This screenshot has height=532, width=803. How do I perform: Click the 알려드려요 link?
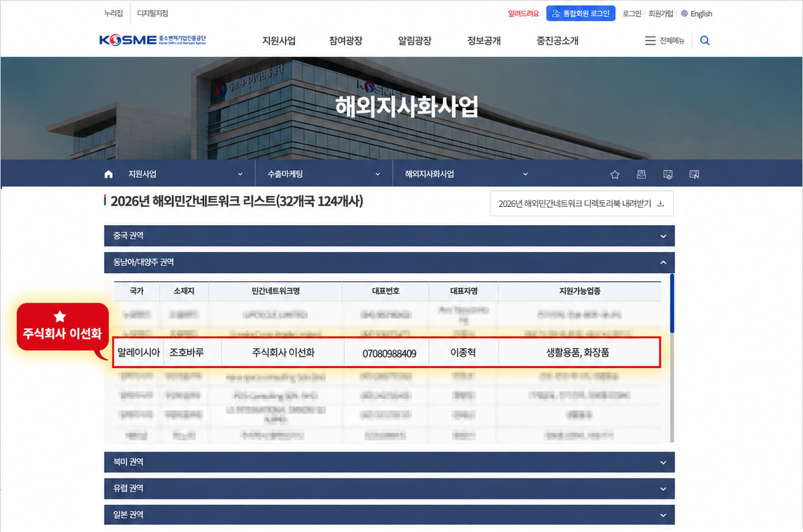point(524,14)
